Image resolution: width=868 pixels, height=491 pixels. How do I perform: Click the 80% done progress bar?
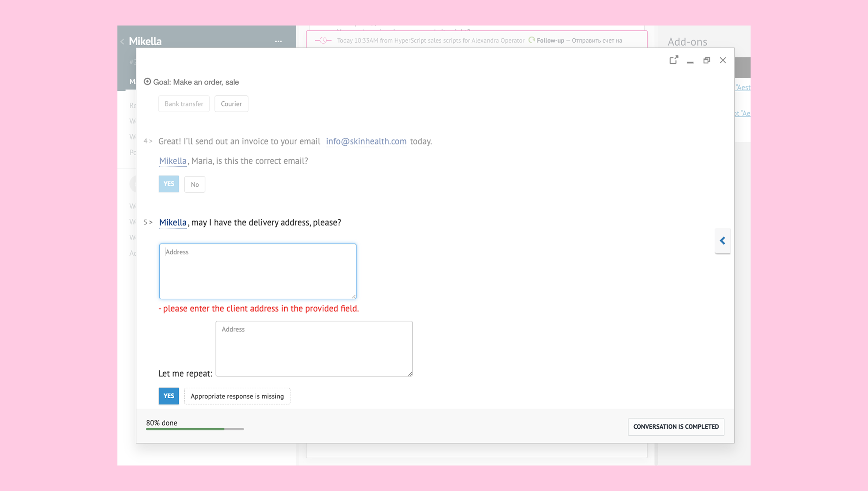click(195, 429)
